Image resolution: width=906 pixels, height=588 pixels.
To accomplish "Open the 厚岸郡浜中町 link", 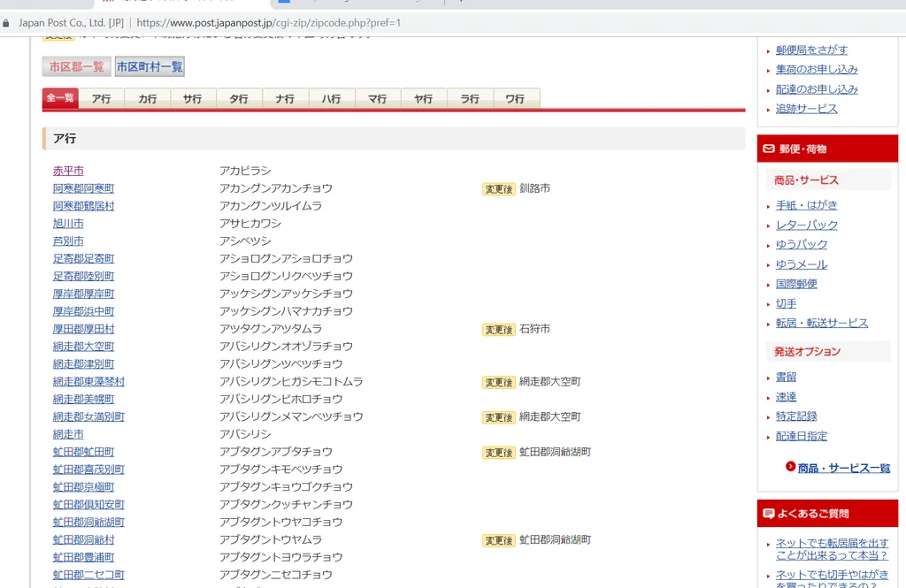I will (84, 311).
